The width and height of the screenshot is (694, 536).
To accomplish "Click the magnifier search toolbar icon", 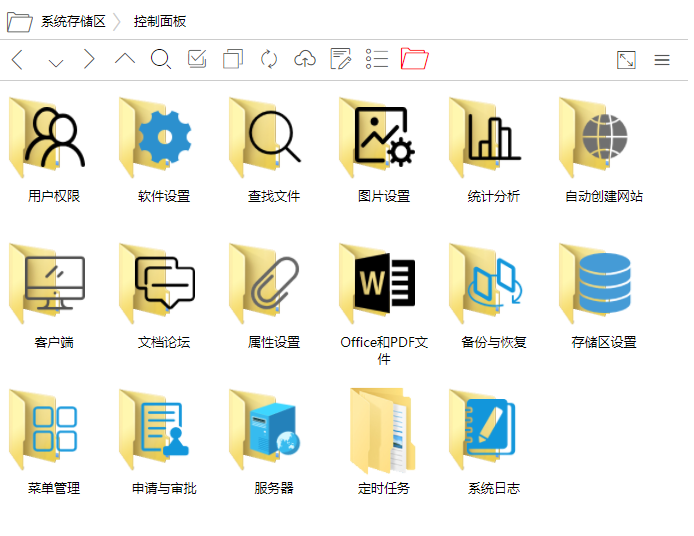I will tap(161, 59).
